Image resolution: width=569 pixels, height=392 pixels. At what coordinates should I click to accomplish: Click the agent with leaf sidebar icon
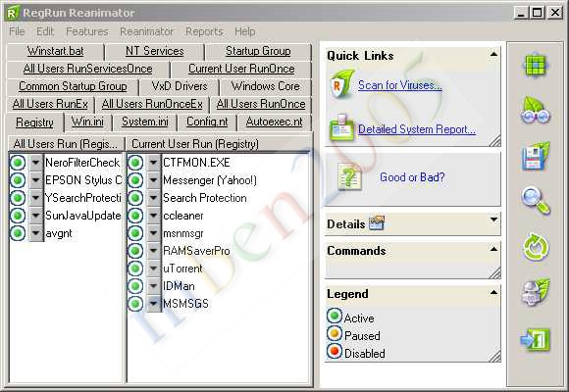click(536, 292)
